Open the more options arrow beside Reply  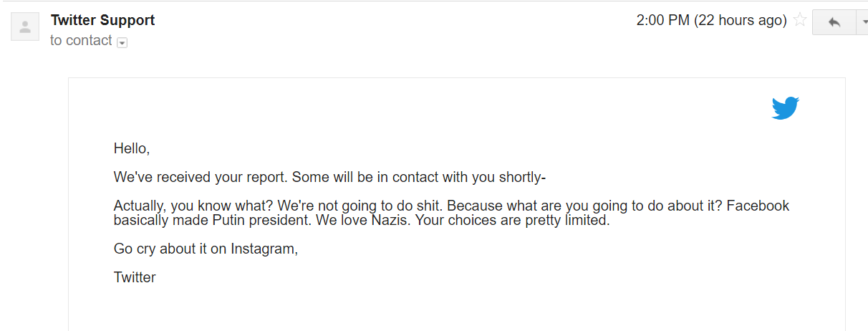click(x=862, y=22)
